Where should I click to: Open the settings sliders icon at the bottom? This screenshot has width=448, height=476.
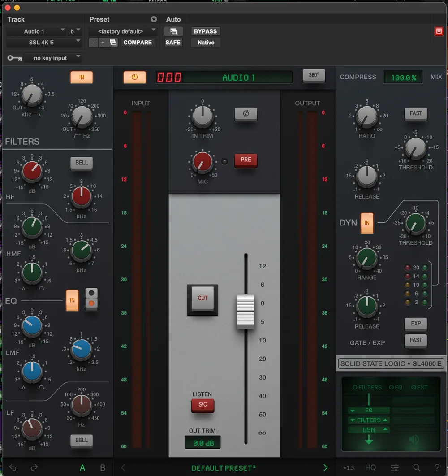(x=395, y=468)
